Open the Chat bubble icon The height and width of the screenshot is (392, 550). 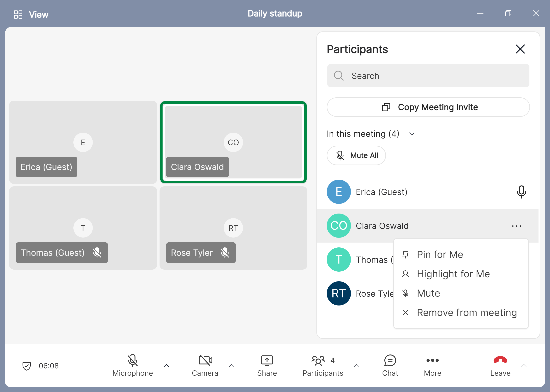pos(390,361)
